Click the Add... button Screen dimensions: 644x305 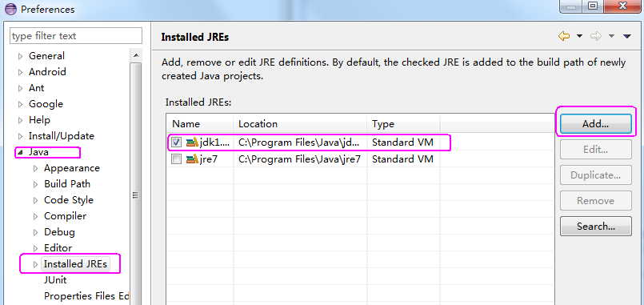coord(595,124)
